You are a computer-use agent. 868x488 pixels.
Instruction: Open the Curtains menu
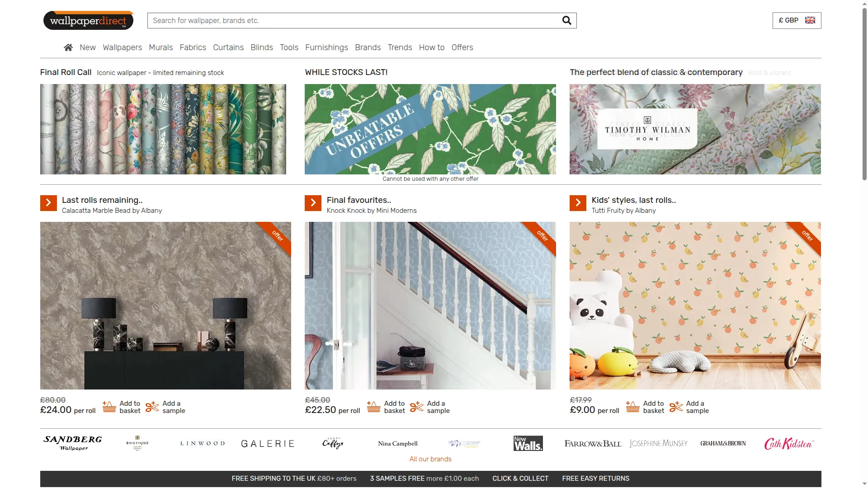[228, 47]
